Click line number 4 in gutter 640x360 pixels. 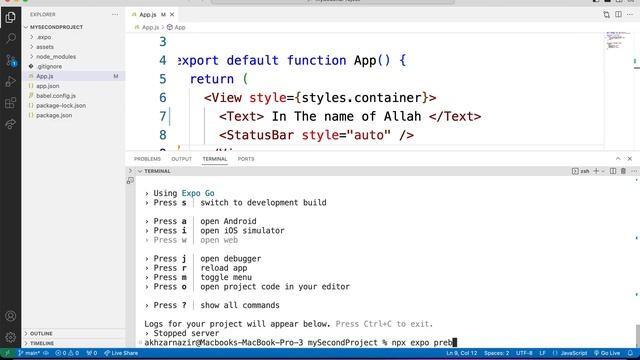tap(163, 60)
